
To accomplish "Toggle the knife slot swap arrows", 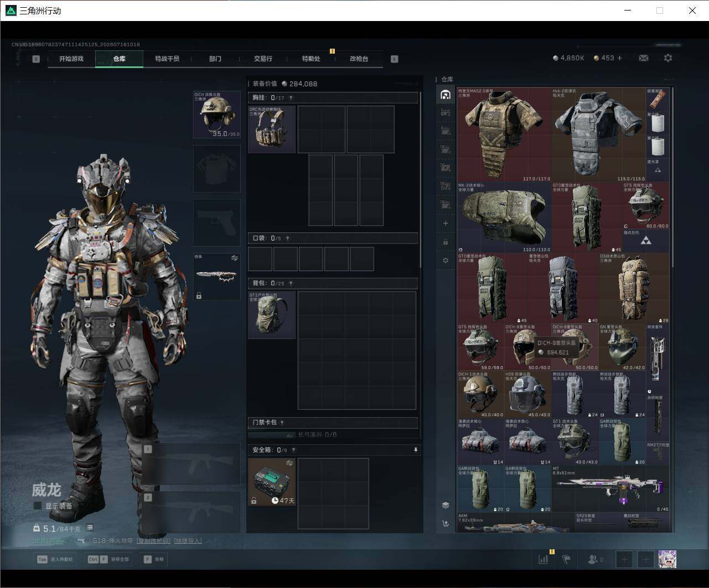I will point(234,258).
